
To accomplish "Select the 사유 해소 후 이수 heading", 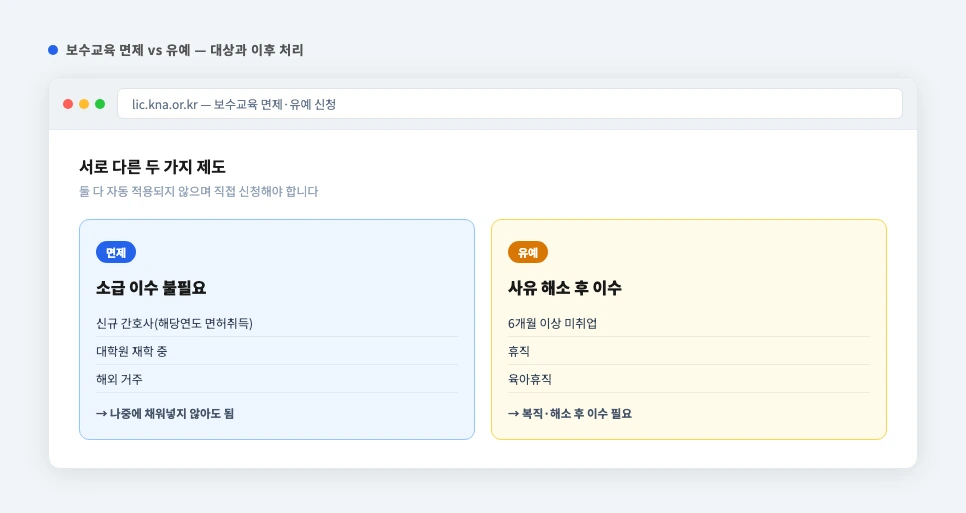I will tap(565, 288).
